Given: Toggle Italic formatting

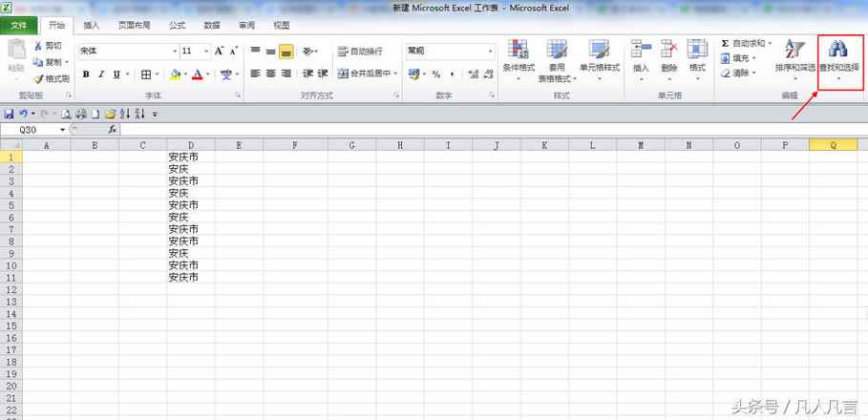Looking at the screenshot, I should tap(101, 74).
